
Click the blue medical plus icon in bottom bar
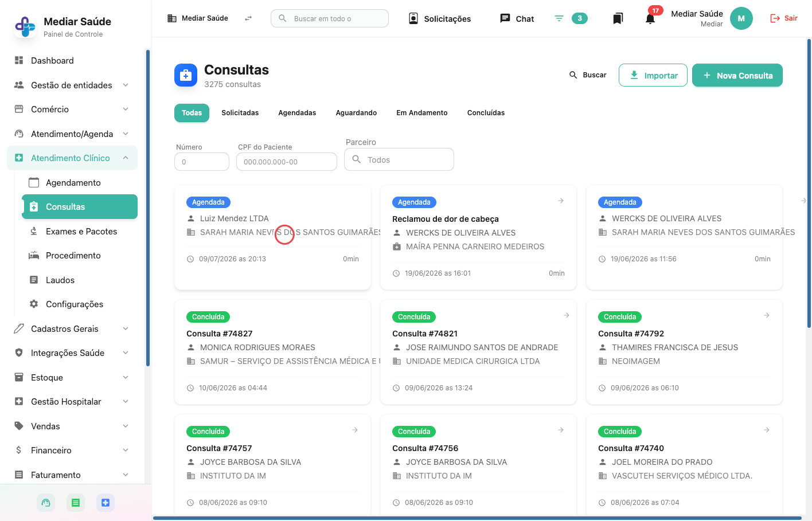click(x=106, y=503)
